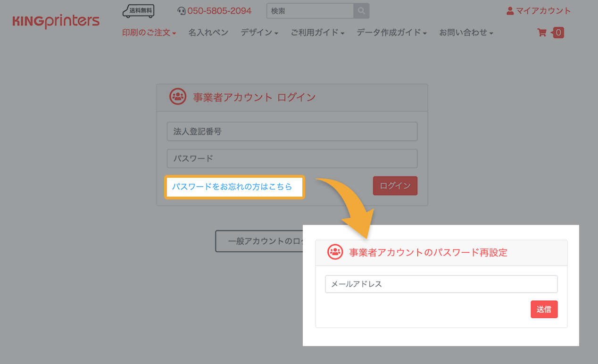Focus the メールアドレス input field

pos(441,284)
